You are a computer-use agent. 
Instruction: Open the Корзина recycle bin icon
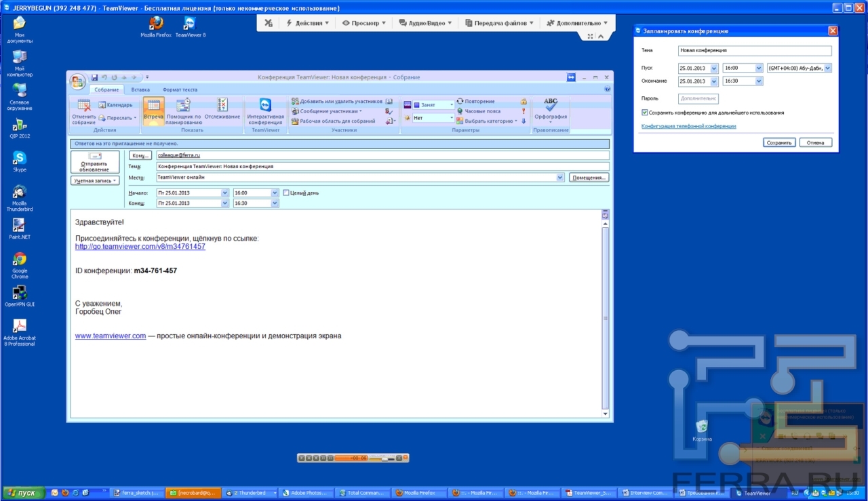(x=702, y=426)
